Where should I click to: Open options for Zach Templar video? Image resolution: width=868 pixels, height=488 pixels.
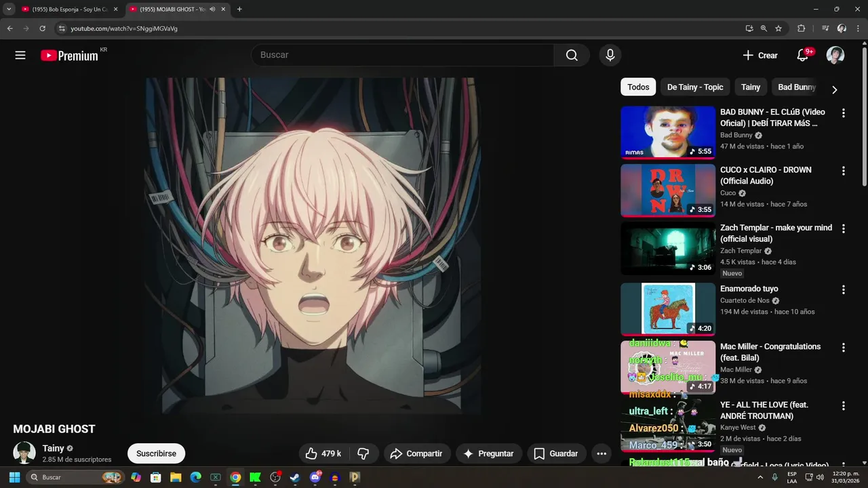point(844,229)
